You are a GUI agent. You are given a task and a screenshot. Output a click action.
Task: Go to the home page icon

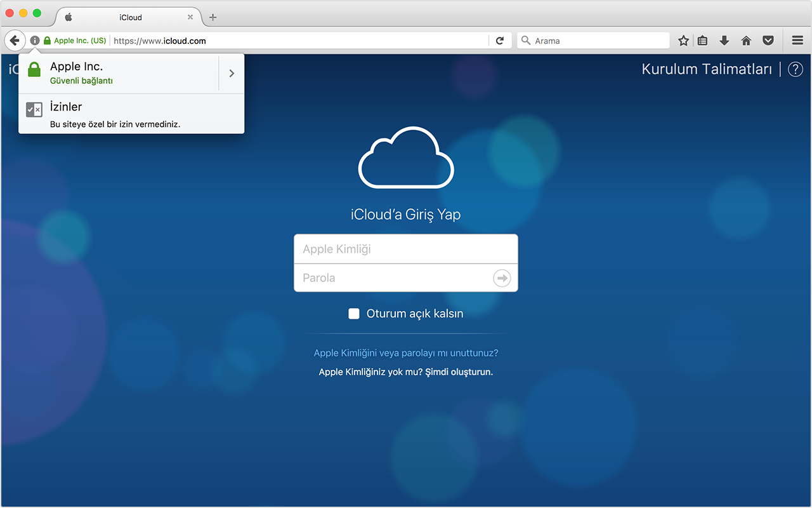(746, 41)
